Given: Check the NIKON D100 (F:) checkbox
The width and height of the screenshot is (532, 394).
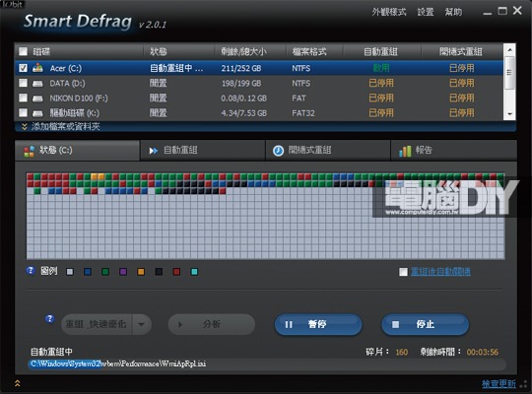Looking at the screenshot, I should pyautogui.click(x=23, y=98).
